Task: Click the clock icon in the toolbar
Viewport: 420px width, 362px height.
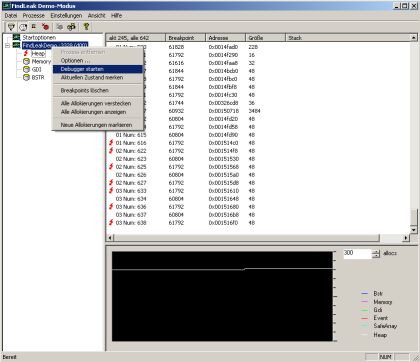Action: click(23, 27)
